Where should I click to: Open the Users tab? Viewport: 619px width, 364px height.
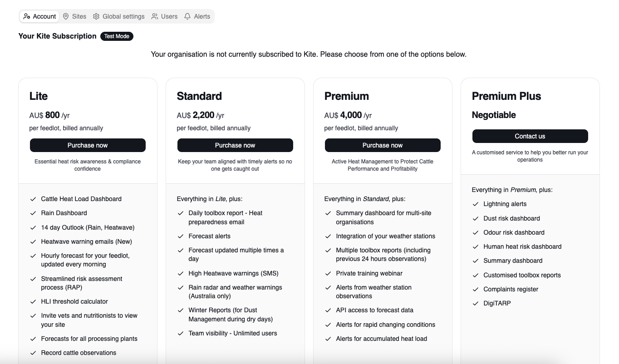[x=164, y=16]
